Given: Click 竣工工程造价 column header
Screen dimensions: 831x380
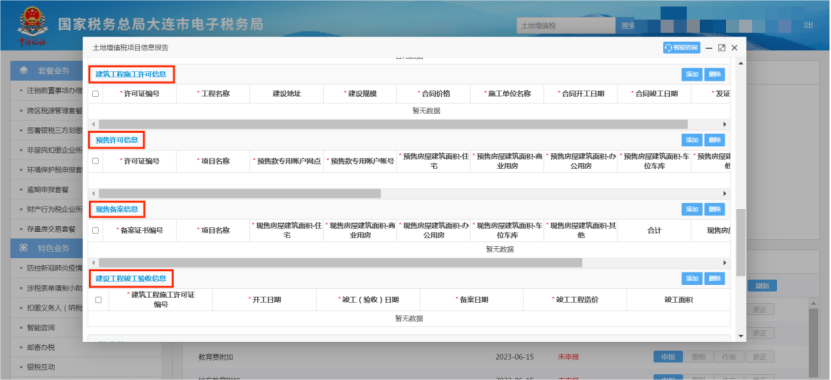Looking at the screenshot, I should click(575, 299).
